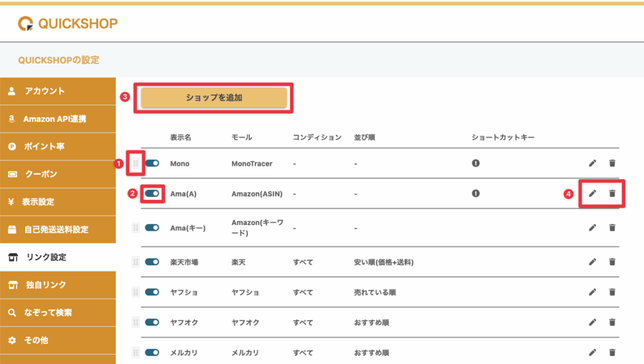Click the Ama(A) shortcut key alert icon
Screen dimensions: 644x364
coord(476,194)
